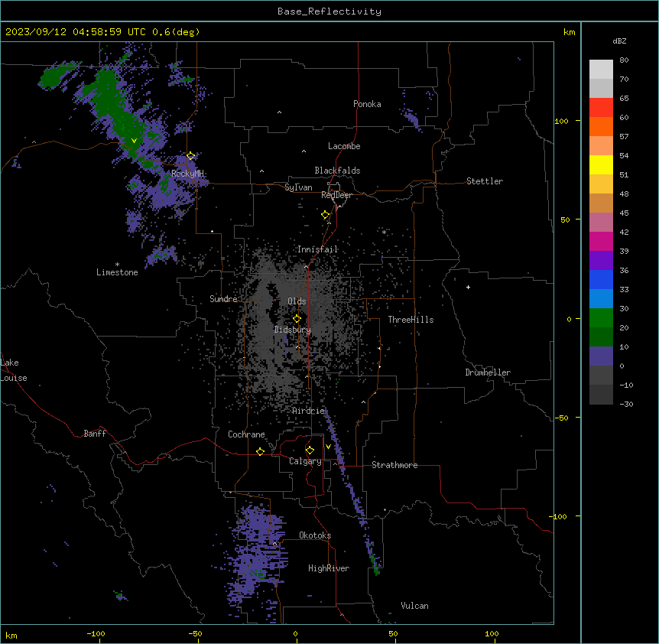Click the 100 tick label on the right axis
Viewport: 659px width, 644px height.
coord(561,121)
